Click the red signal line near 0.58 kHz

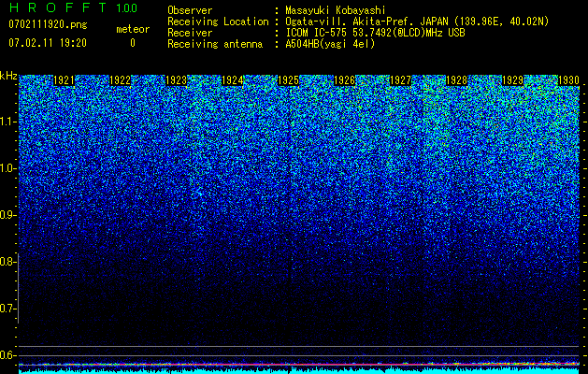click(x=299, y=365)
